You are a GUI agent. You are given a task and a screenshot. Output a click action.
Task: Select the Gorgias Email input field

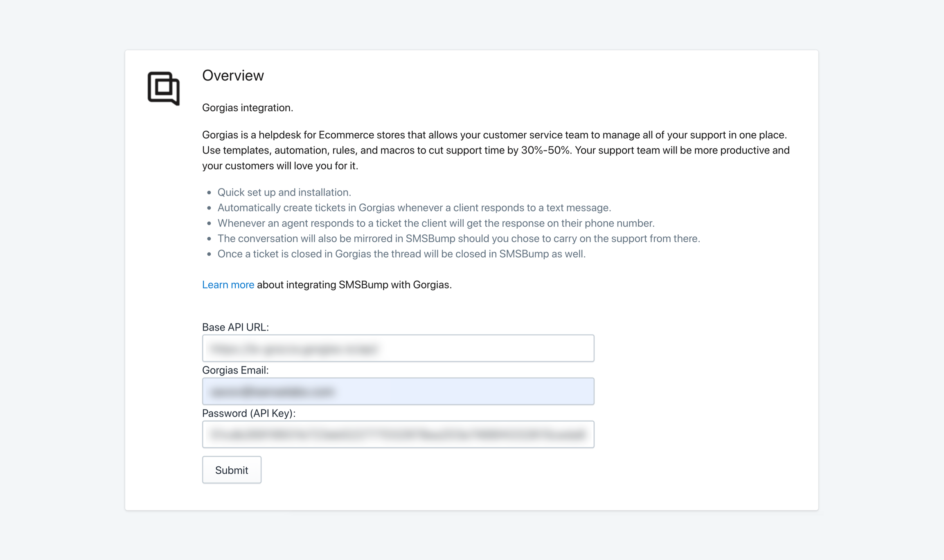coord(398,391)
